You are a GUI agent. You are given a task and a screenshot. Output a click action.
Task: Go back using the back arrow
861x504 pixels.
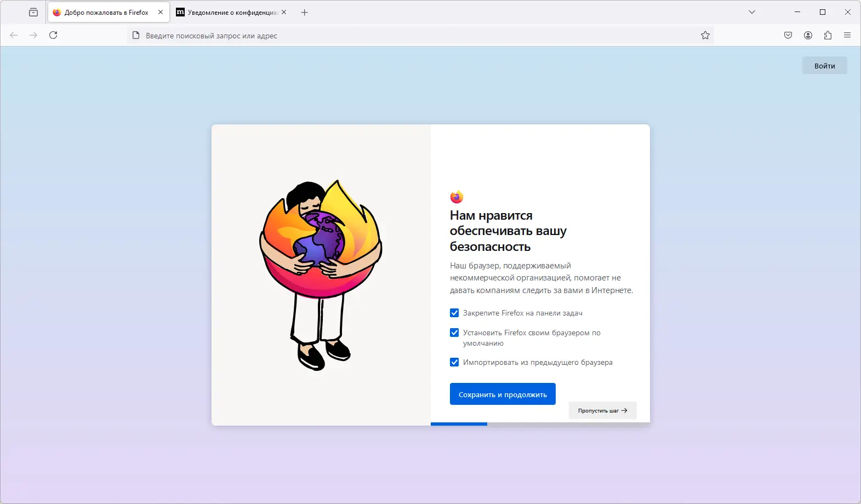[x=14, y=35]
